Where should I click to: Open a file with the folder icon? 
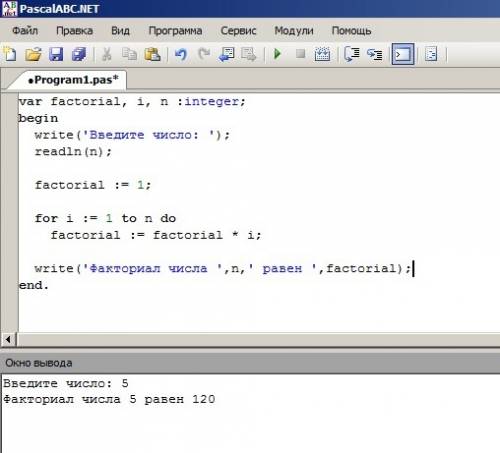click(33, 54)
